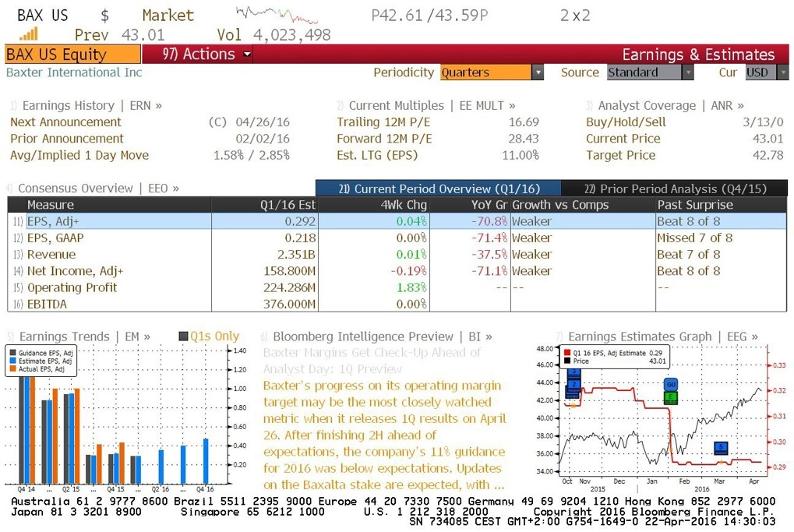
Task: Switch to Current Period Overview (Q1/16) tab
Action: click(x=438, y=188)
